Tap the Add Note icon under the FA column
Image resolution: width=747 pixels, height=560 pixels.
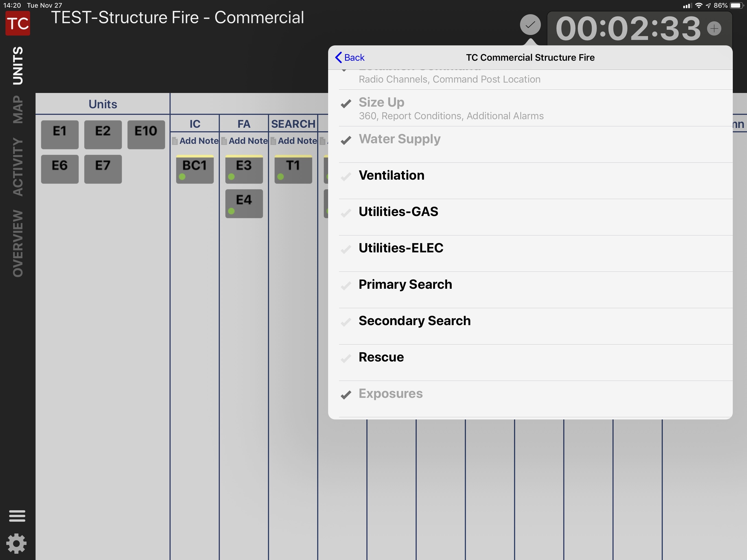(x=244, y=141)
